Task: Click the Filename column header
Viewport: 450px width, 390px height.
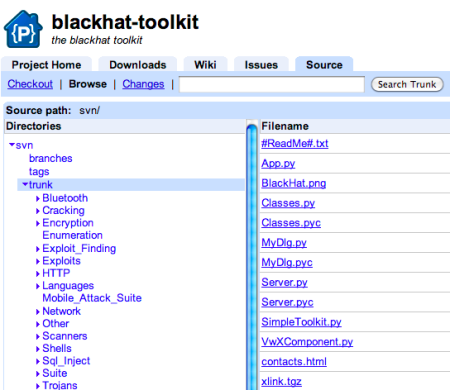Action: (285, 126)
